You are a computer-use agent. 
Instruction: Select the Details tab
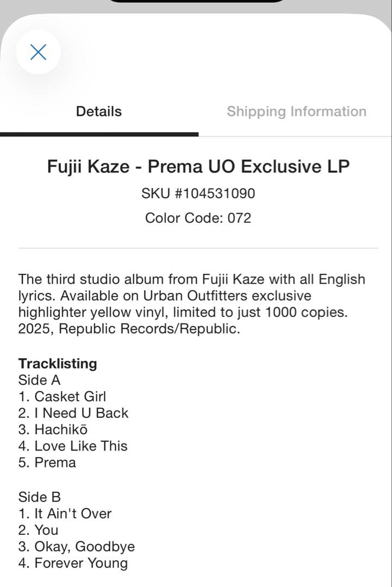click(x=98, y=111)
